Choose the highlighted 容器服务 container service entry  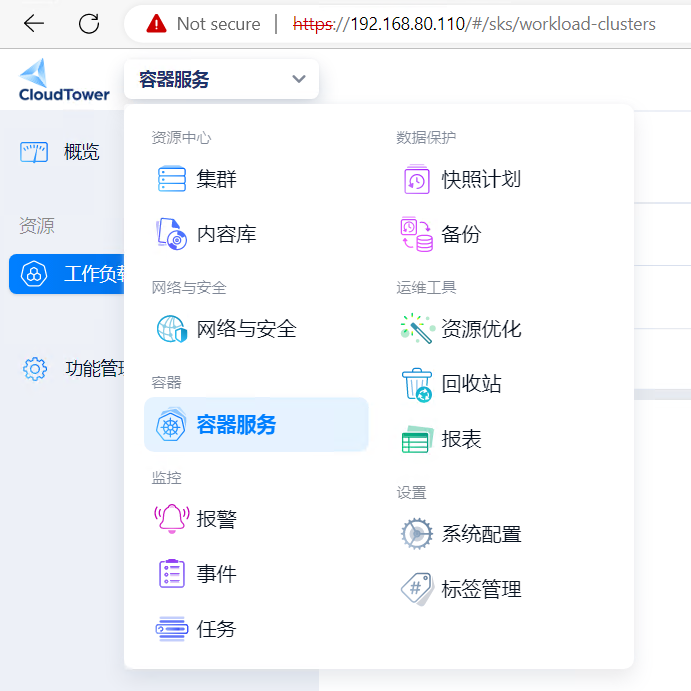pos(256,424)
